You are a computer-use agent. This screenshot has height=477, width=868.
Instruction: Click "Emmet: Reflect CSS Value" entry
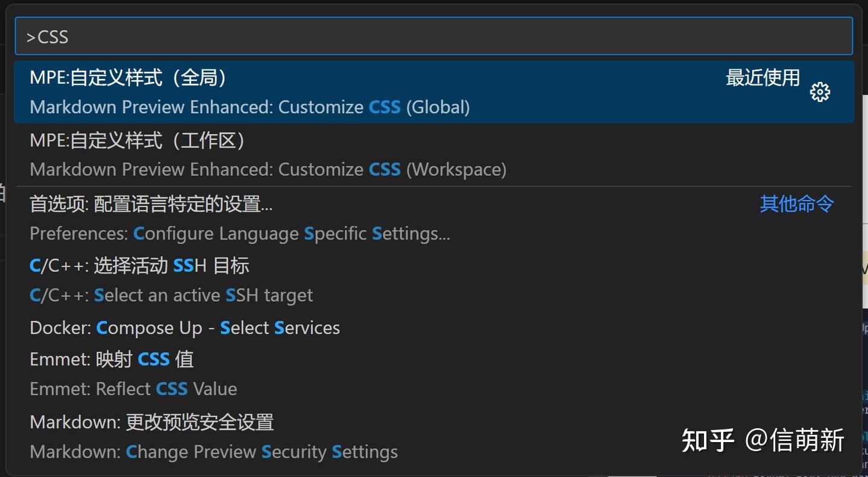tap(133, 389)
